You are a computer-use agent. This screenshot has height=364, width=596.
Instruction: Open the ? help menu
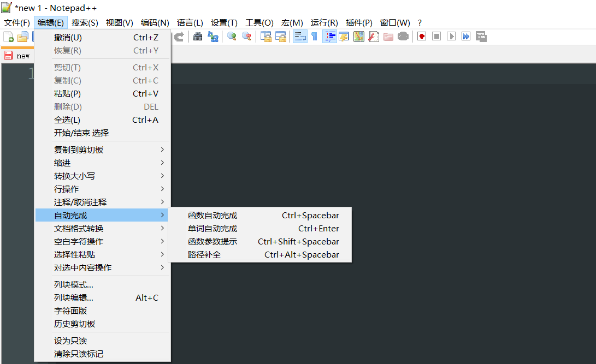pyautogui.click(x=420, y=23)
